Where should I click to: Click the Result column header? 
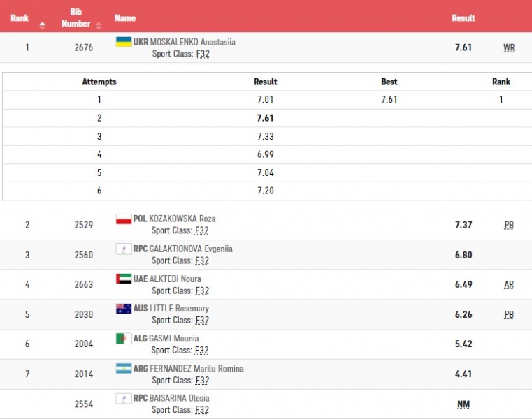click(x=463, y=18)
